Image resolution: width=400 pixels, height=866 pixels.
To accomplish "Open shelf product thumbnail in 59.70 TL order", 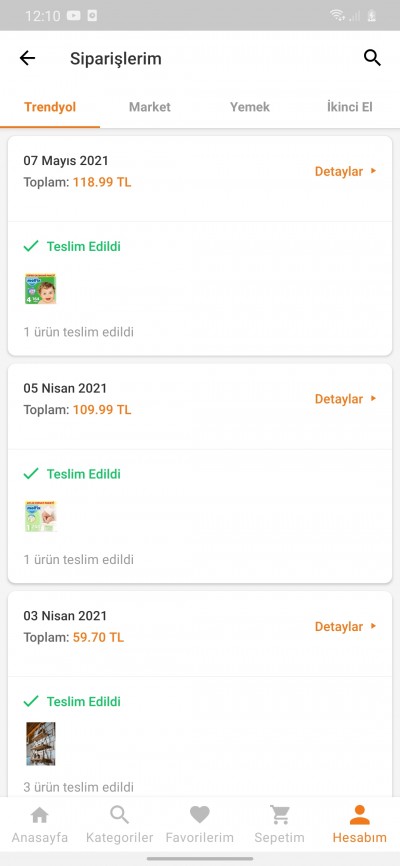I will (x=40, y=744).
